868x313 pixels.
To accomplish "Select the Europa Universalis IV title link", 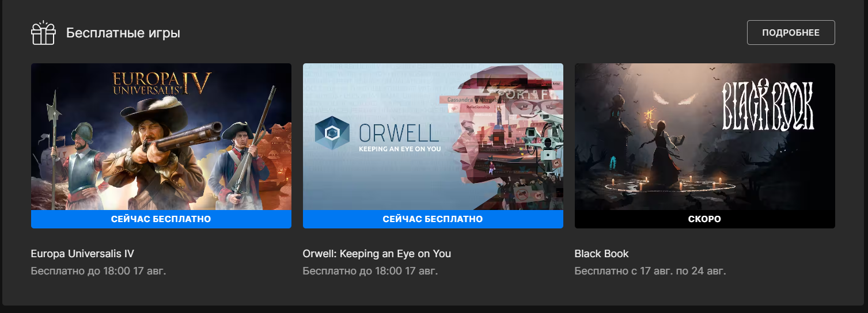I will pos(82,254).
